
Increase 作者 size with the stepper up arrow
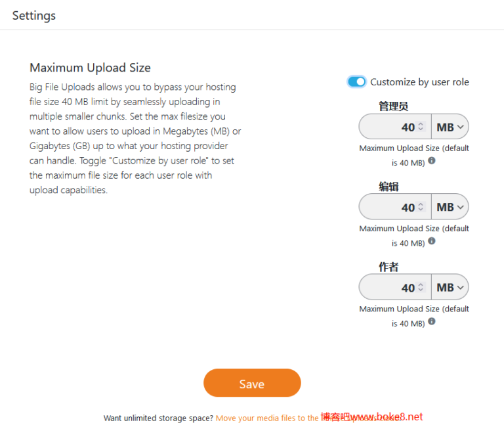click(x=421, y=284)
